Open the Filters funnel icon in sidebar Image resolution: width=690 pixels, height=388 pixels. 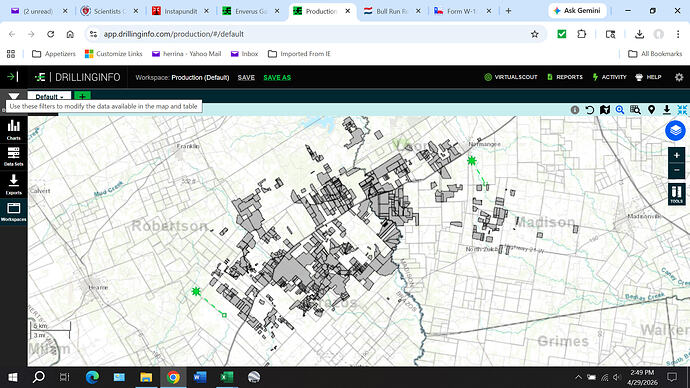[x=14, y=97]
